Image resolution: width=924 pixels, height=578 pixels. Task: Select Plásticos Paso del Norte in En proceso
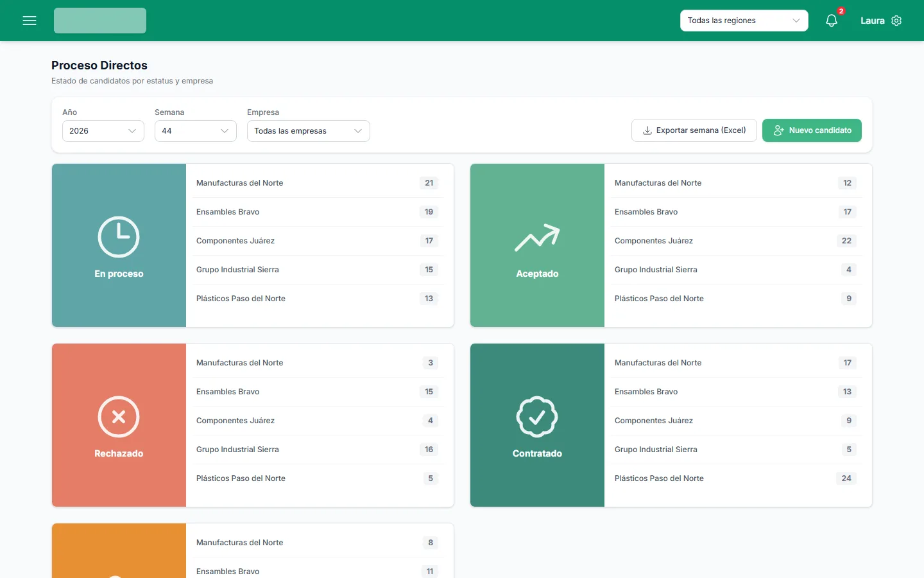[319, 299]
